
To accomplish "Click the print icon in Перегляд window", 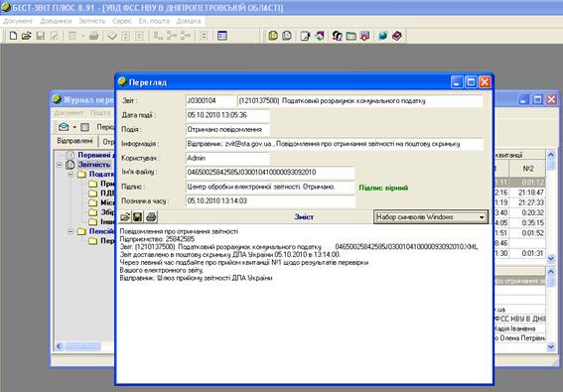I will (151, 216).
